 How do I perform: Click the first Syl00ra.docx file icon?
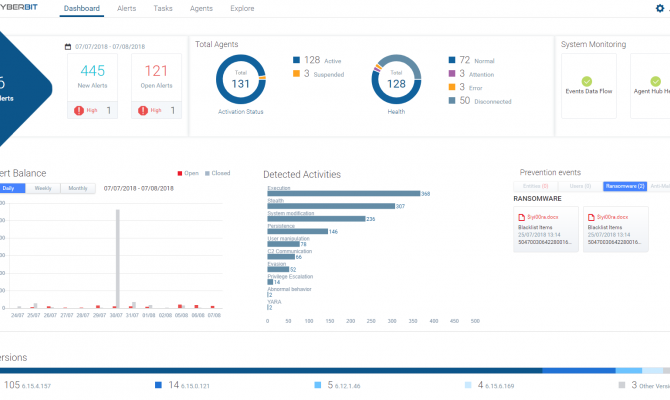click(x=521, y=217)
